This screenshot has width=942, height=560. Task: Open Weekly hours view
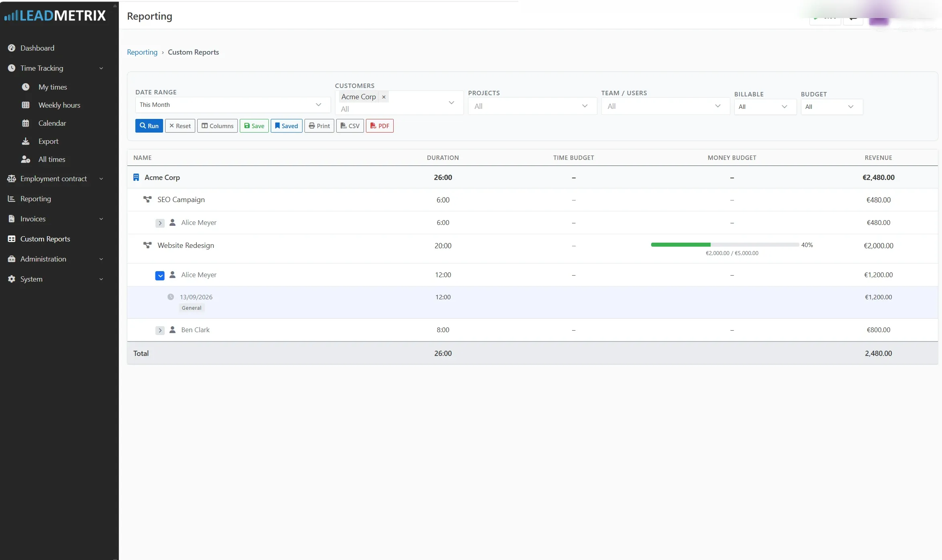[x=59, y=105]
